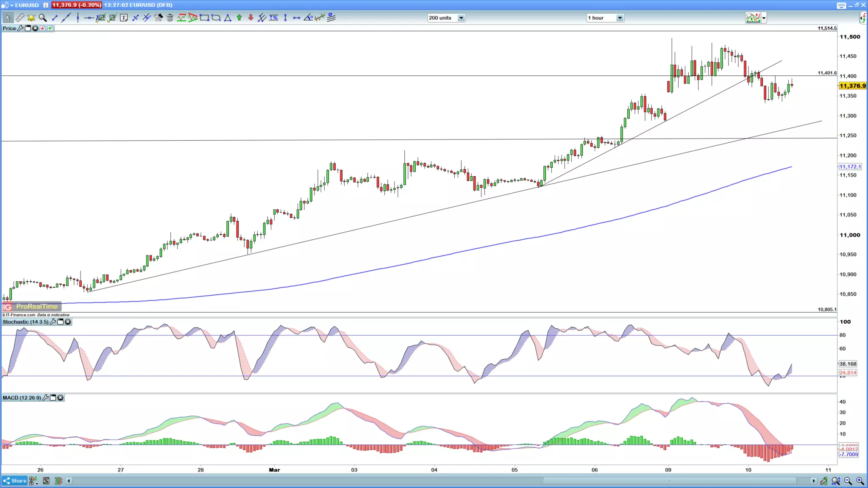868x488 pixels.
Task: Select the rectangle drawing tool
Action: (x=205, y=18)
